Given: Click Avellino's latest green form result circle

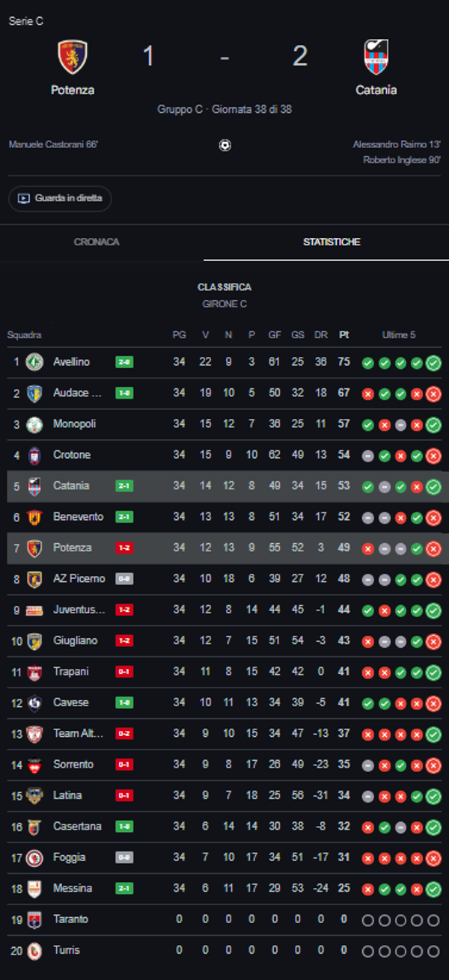Looking at the screenshot, I should (433, 364).
